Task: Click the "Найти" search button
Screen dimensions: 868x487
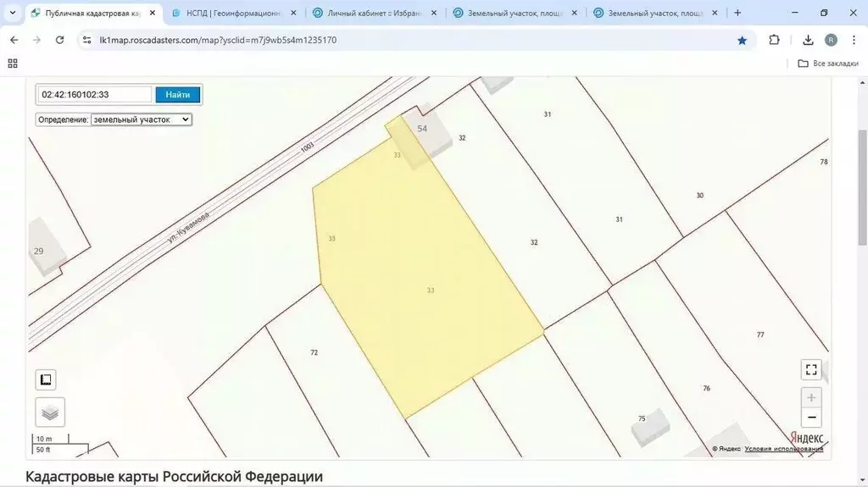Action: point(178,95)
